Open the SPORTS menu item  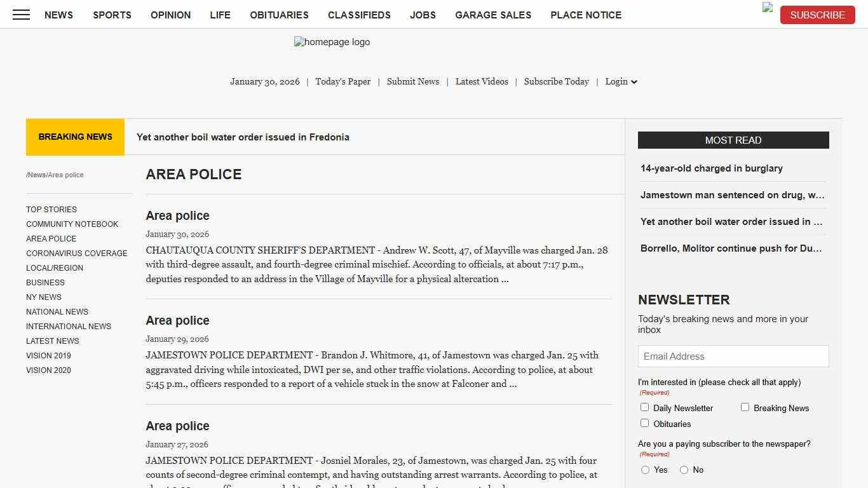tap(112, 15)
